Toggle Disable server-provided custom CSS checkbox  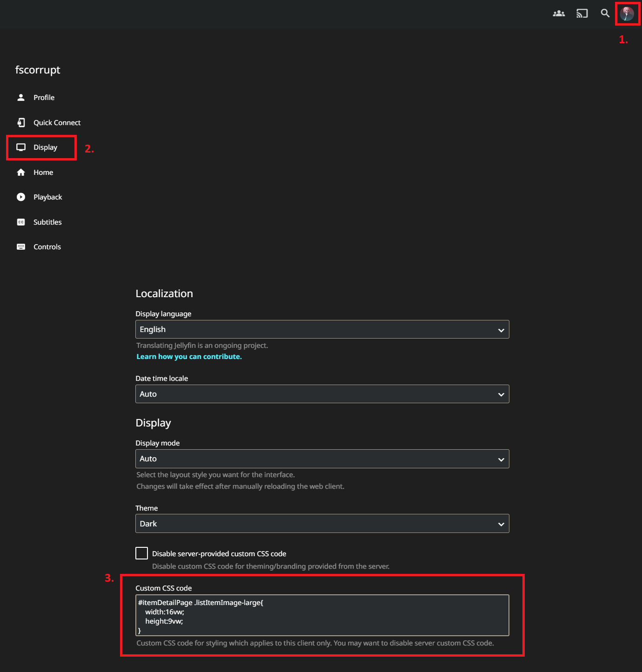click(142, 553)
